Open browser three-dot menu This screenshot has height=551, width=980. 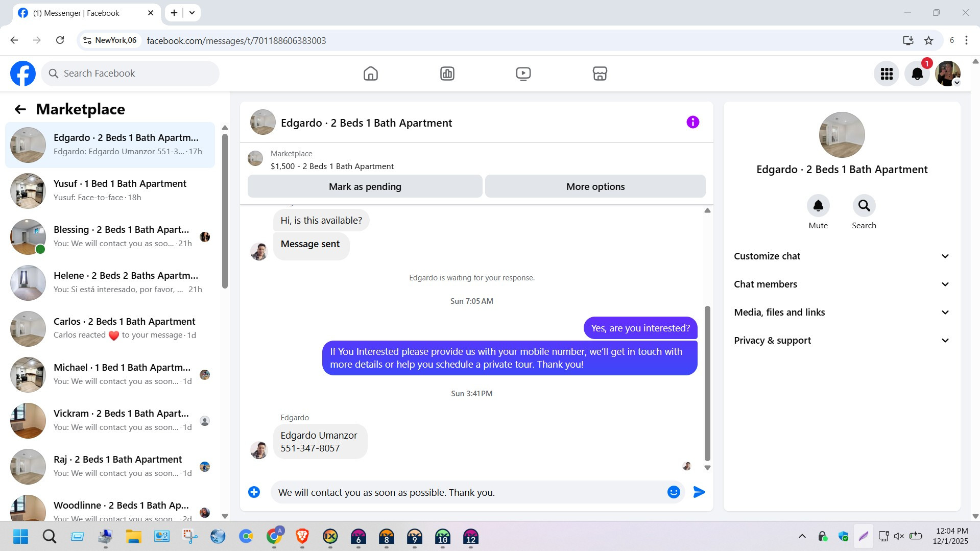(x=966, y=40)
